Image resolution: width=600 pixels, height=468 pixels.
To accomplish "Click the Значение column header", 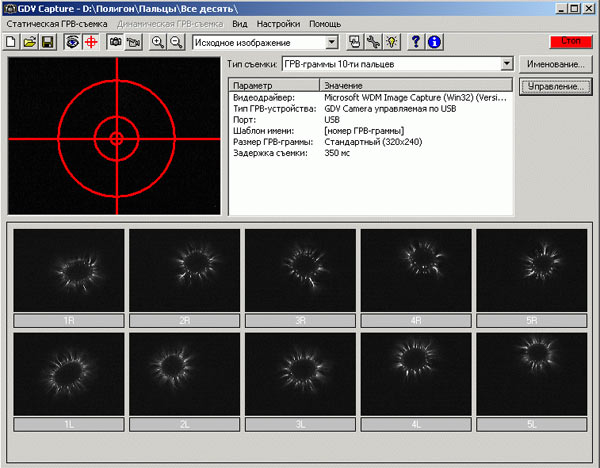I will click(416, 85).
